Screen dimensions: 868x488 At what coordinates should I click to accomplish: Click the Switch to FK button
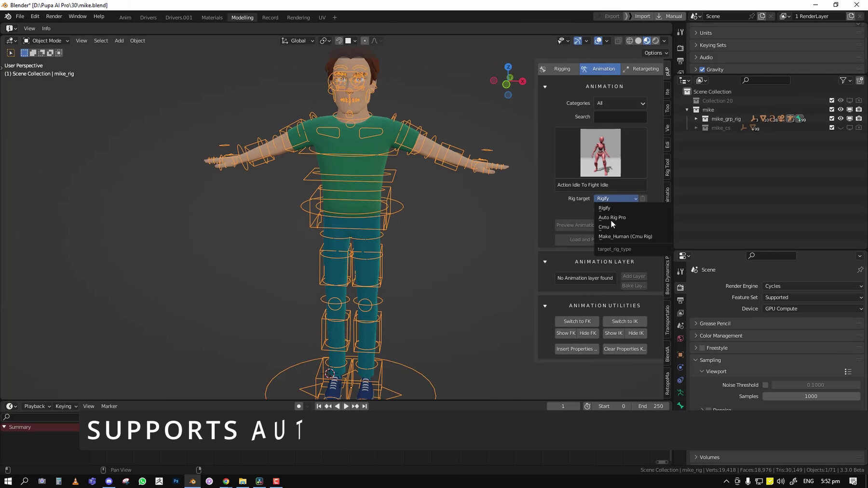(x=577, y=321)
